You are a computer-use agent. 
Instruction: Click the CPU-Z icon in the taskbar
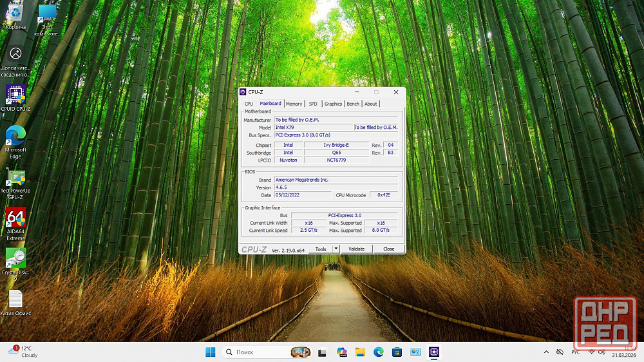coord(435,352)
